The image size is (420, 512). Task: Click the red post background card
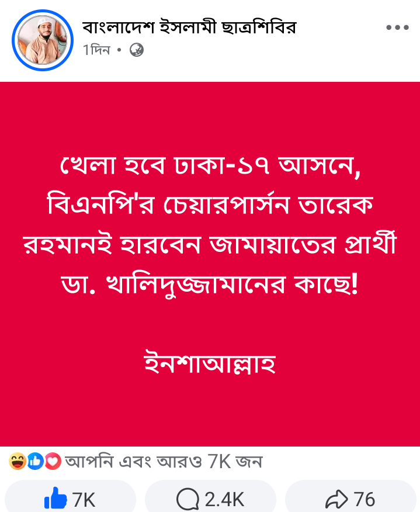[210, 117]
